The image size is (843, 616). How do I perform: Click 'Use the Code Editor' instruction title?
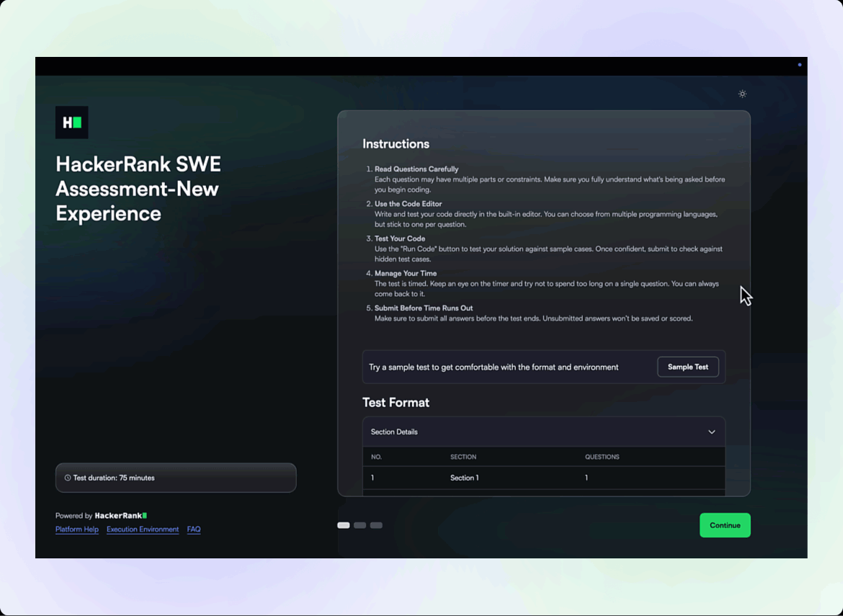pos(408,205)
